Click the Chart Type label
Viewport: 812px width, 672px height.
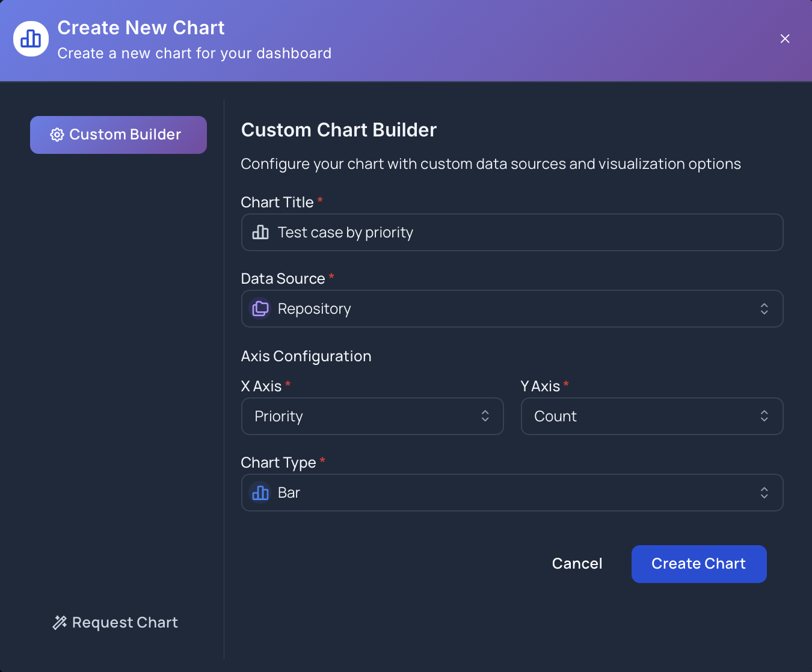[278, 463]
